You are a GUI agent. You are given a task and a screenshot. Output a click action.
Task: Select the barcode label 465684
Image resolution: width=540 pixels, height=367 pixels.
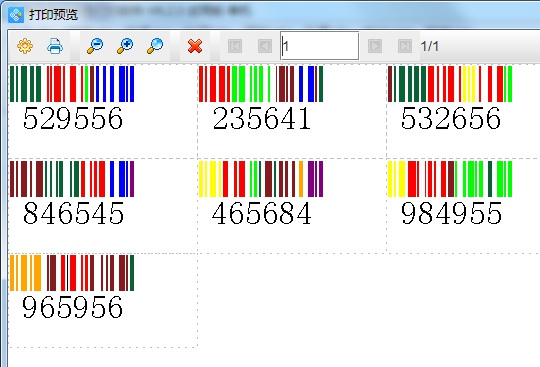tap(261, 193)
